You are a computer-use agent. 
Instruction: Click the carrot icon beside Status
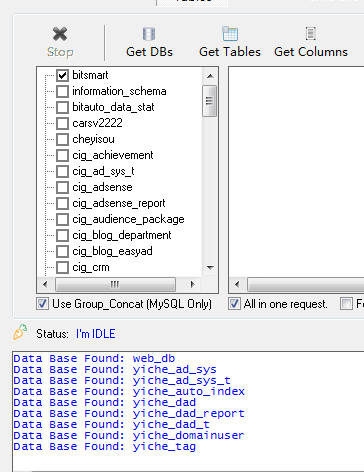click(20, 332)
